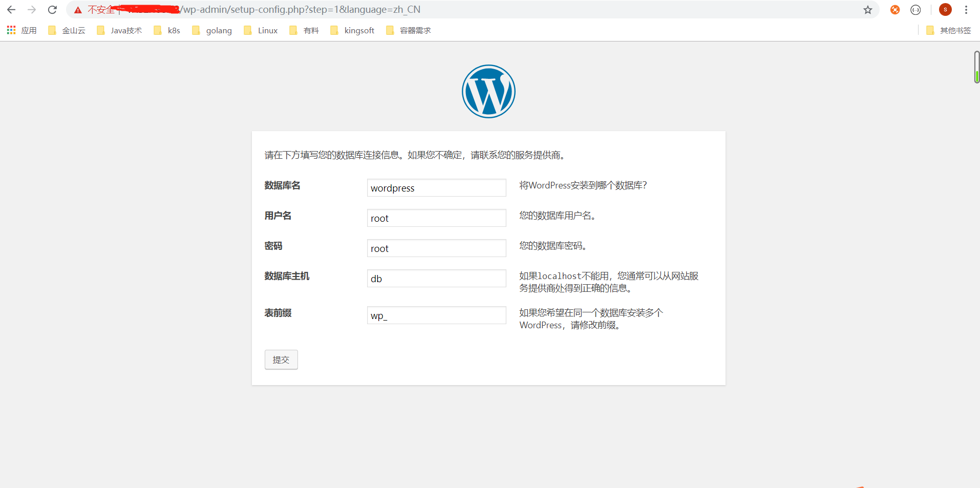Click the 您的数据库密码 hint text
Screen dimensions: 980x488
coord(553,246)
